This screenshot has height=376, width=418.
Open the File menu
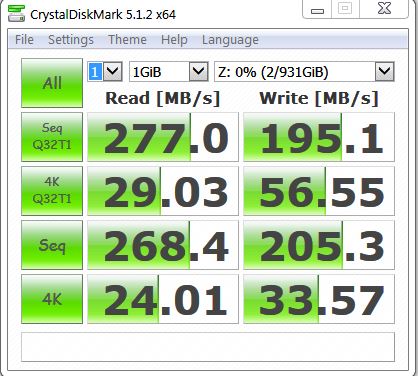24,40
